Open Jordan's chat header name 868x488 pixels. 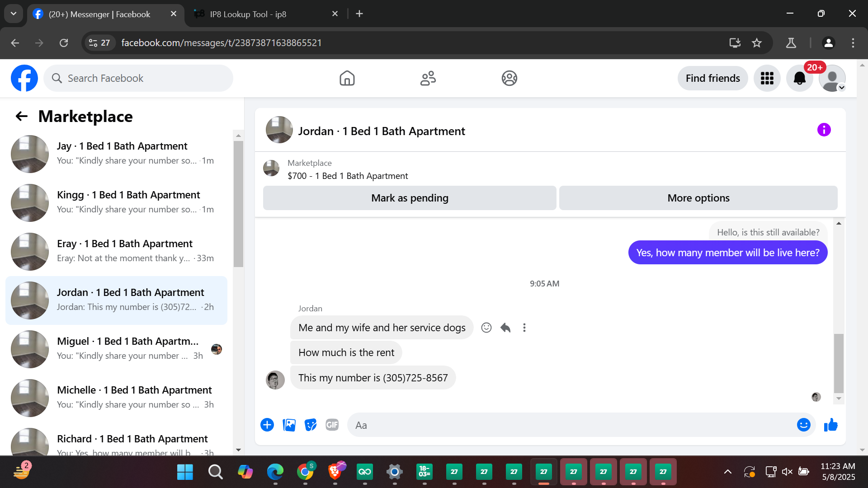[x=382, y=131]
